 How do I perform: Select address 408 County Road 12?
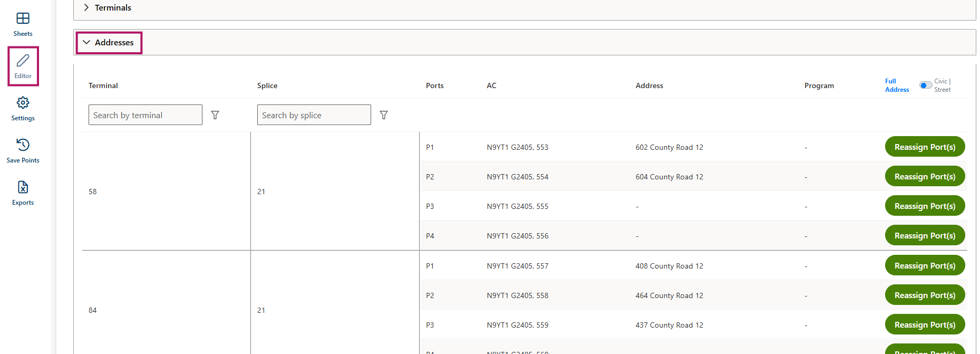click(669, 266)
